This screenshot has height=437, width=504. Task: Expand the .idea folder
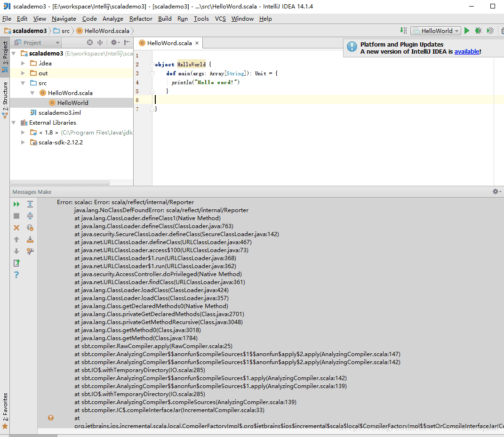pyautogui.click(x=23, y=63)
